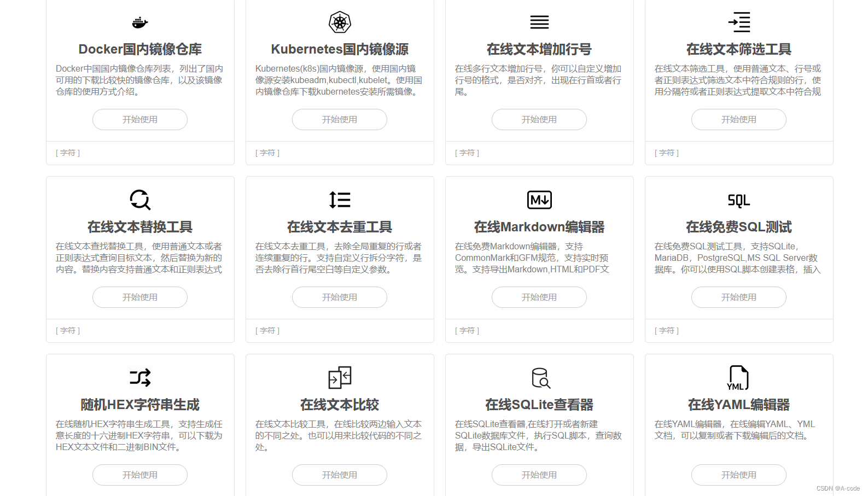Viewport: 868px width, 496px height.
Task: Open the 在线SQLite查看器 title
Action: (539, 405)
